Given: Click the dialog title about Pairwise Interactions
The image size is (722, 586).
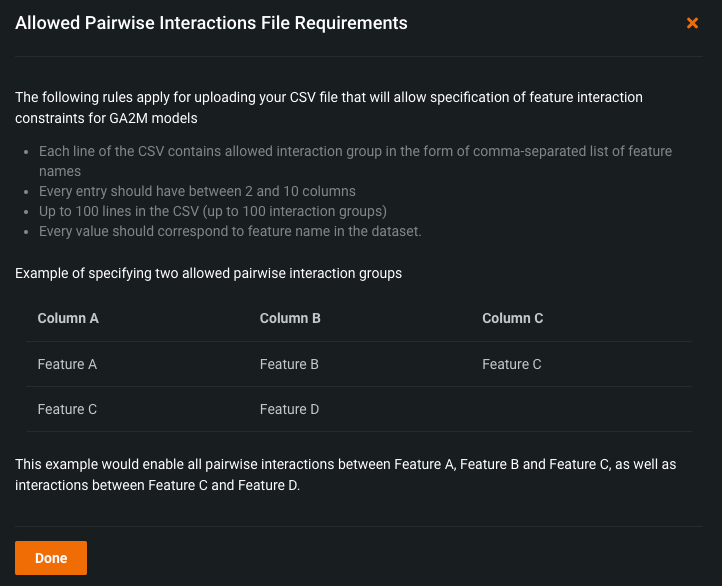Looking at the screenshot, I should point(211,23).
